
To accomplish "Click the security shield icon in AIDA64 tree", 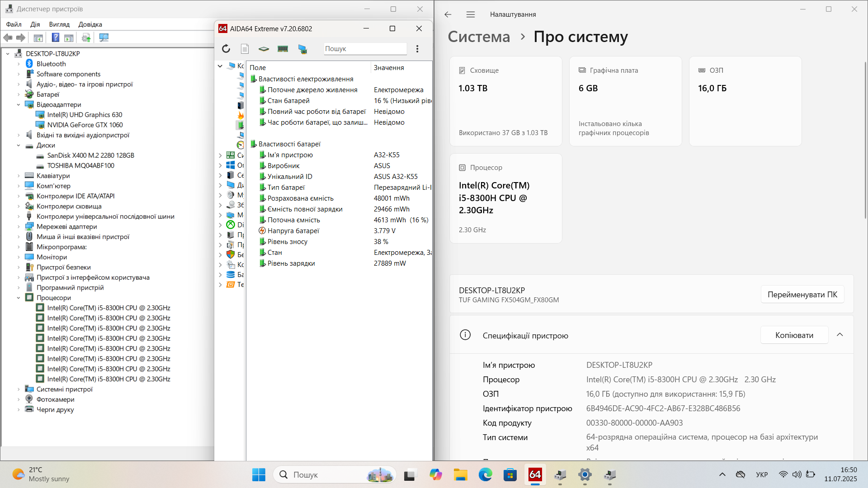I will point(231,255).
